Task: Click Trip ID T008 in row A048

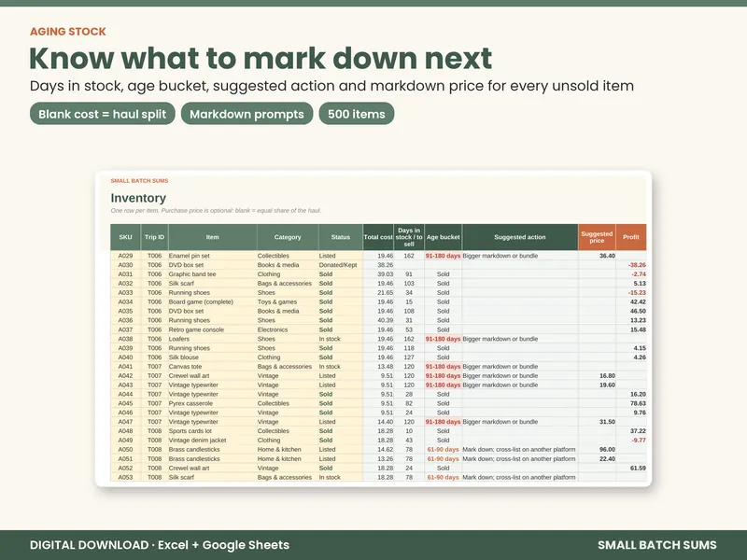Action: [154, 431]
